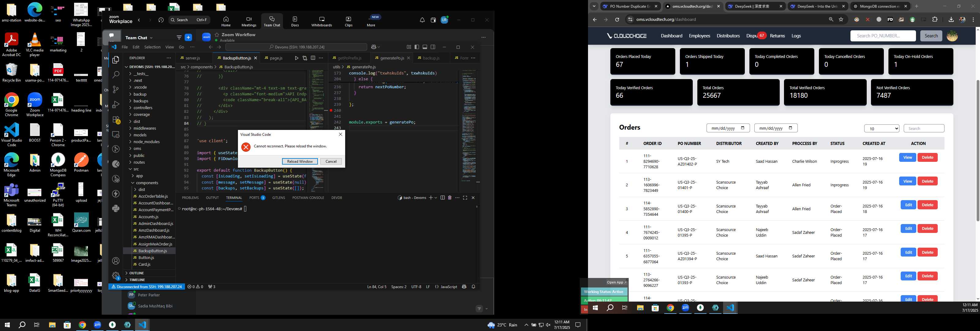
Task: Open rows-per-page dropdown showing 10
Action: (x=881, y=128)
